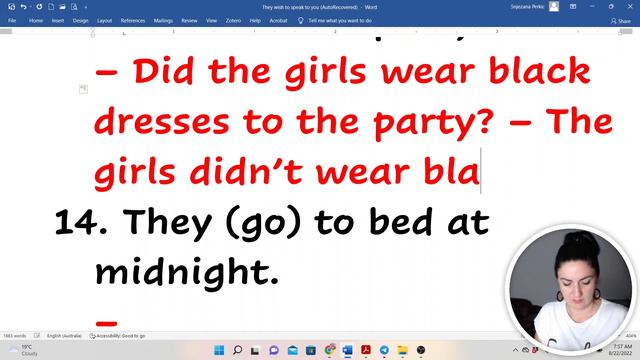Switch to the Help ribbon tab
Screen dimensions: 640x360
255,20
